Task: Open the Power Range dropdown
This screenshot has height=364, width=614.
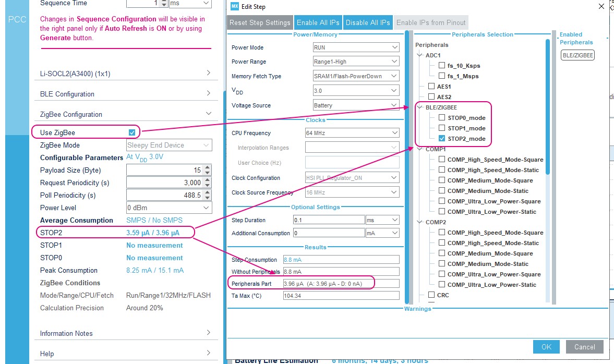Action: click(356, 62)
